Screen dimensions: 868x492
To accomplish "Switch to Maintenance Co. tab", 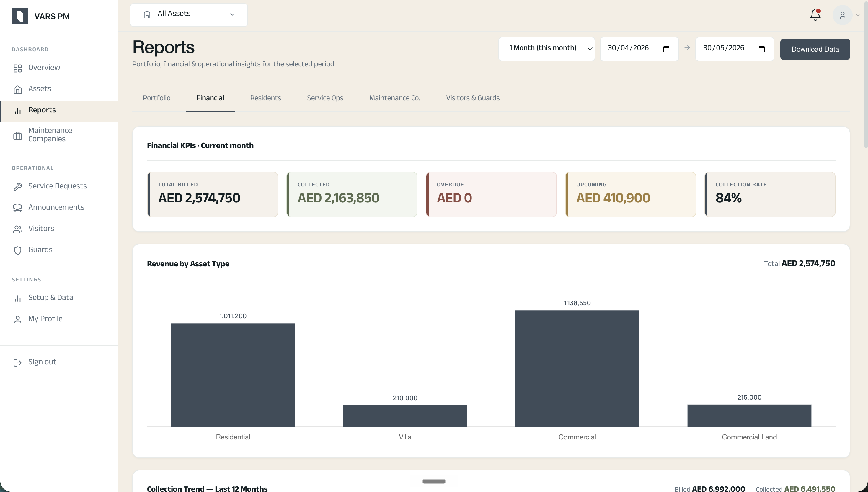I will coord(394,98).
